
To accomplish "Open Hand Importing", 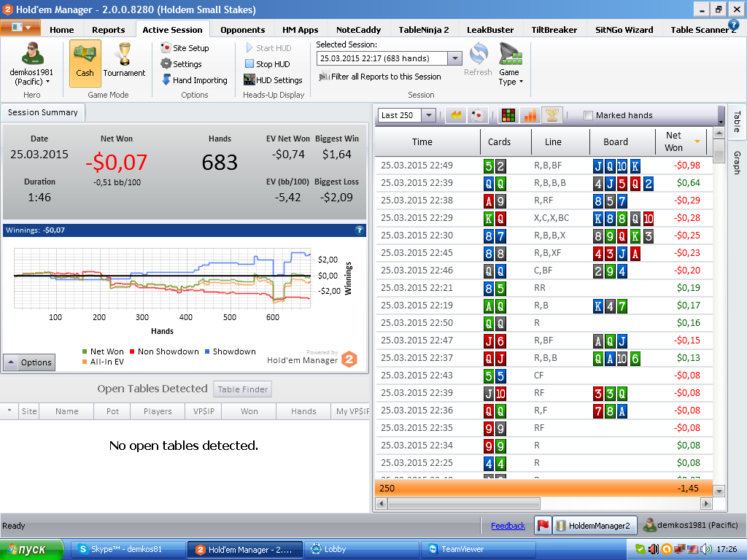I will coord(194,80).
